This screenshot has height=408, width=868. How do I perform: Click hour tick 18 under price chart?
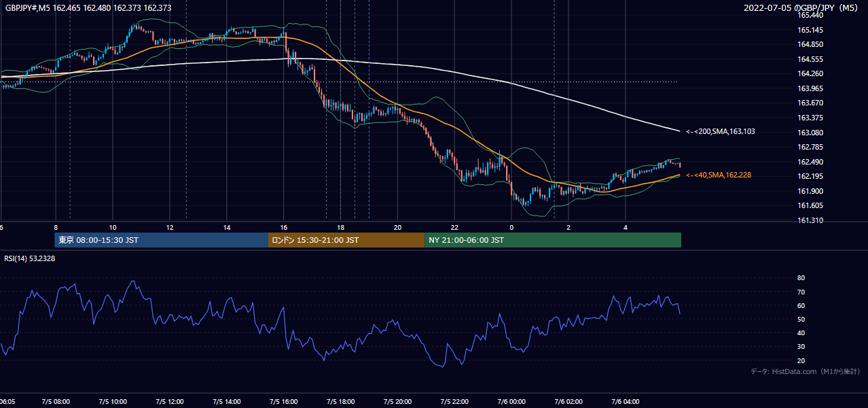coord(341,228)
